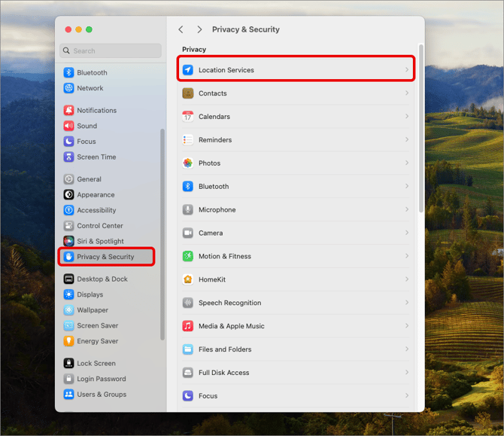Expand Full Disk Access using its chevron
Image resolution: width=504 pixels, height=436 pixels.
(407, 372)
